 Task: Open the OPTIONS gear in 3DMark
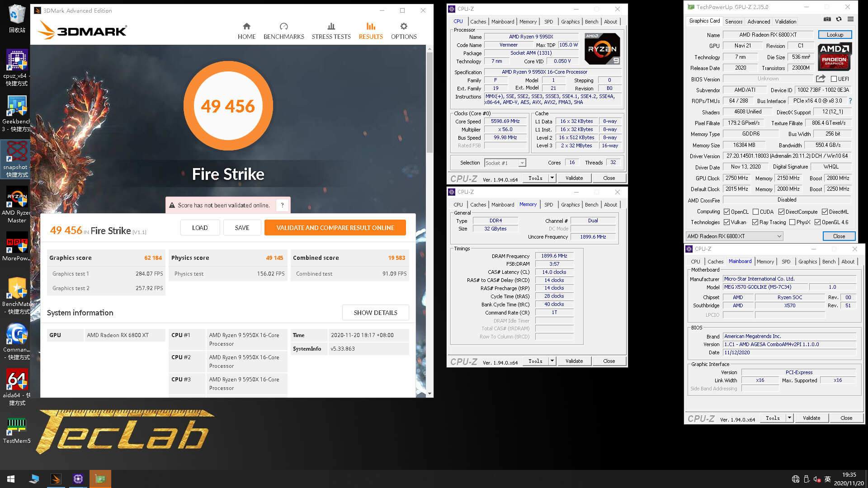coord(403,30)
